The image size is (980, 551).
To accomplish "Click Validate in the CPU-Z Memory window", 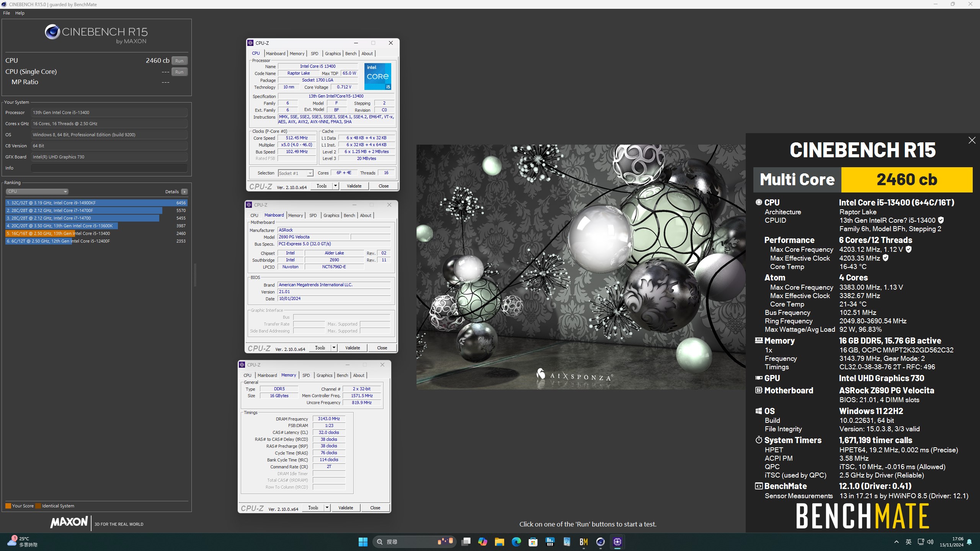I will pos(346,508).
